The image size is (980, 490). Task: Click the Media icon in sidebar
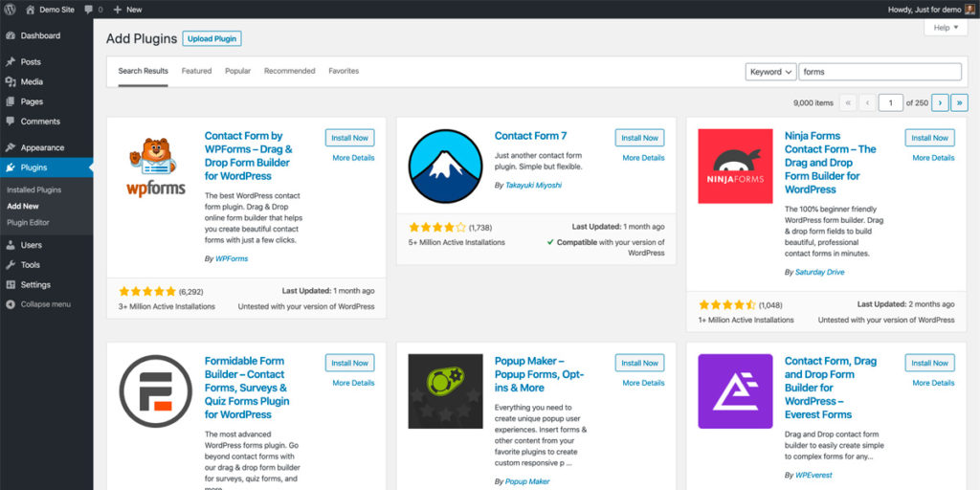tap(10, 82)
